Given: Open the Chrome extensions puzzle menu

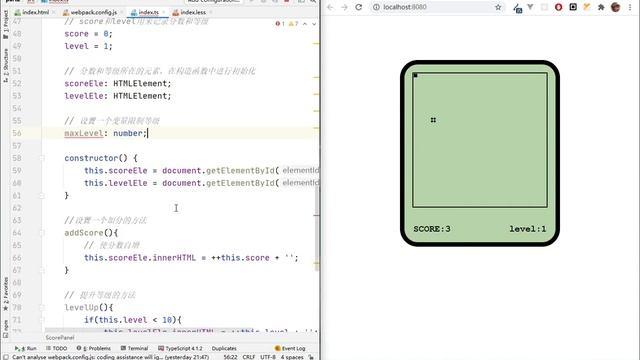Looking at the screenshot, I should (601, 7).
